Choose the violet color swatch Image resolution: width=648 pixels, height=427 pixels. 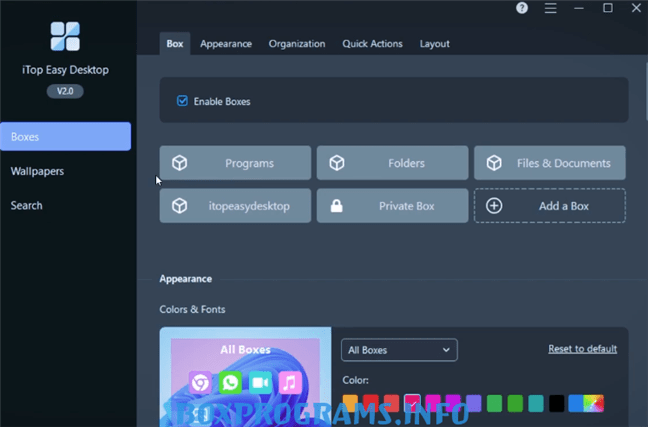(474, 403)
